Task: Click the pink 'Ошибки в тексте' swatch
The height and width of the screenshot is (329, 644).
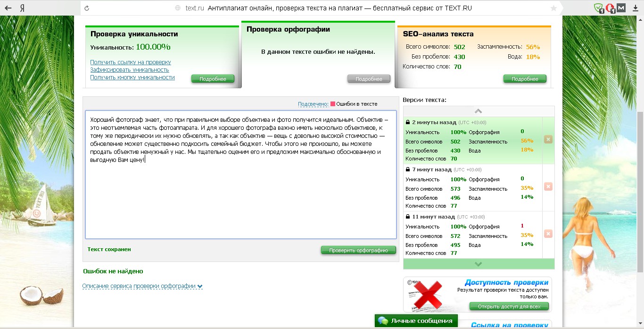Action: pos(333,104)
